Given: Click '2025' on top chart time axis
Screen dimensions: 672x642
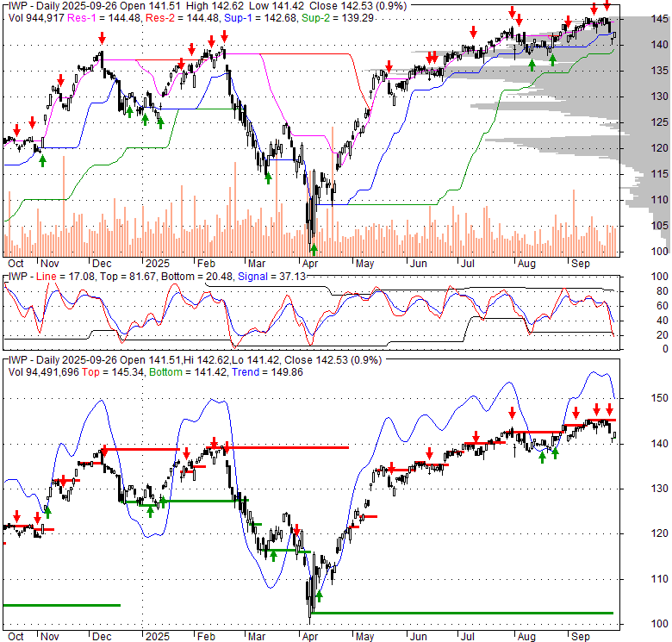Looking at the screenshot, I should point(158,264).
